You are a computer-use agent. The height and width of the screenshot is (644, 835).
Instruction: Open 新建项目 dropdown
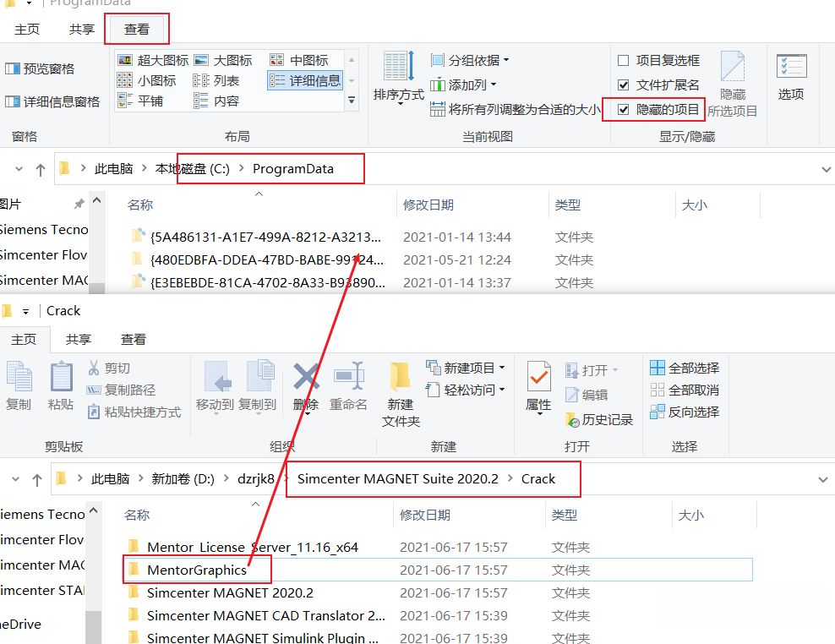tap(466, 368)
